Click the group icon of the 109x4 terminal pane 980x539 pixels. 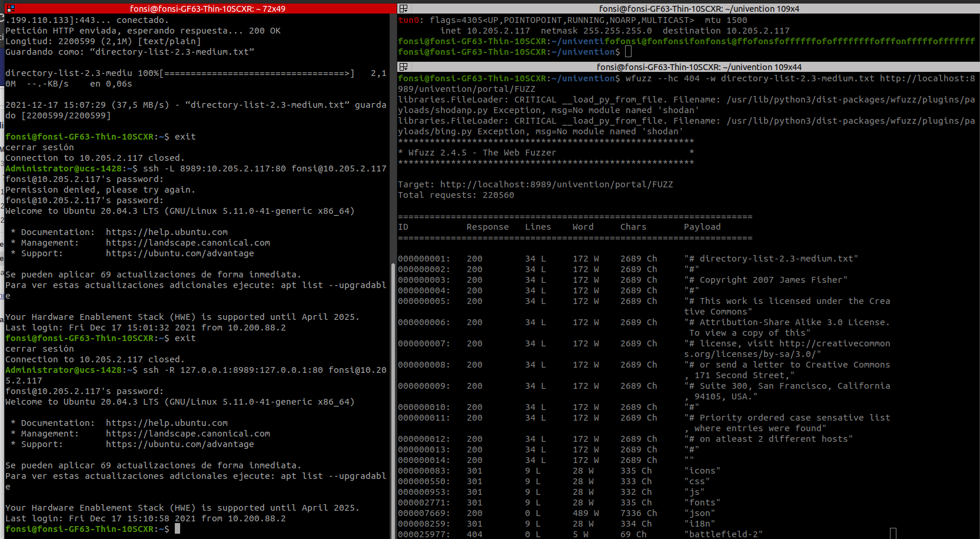point(404,8)
